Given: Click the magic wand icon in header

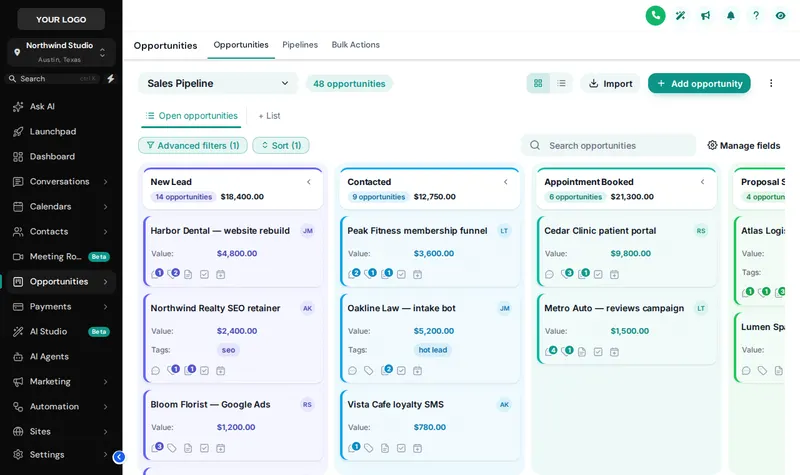Looking at the screenshot, I should (680, 16).
